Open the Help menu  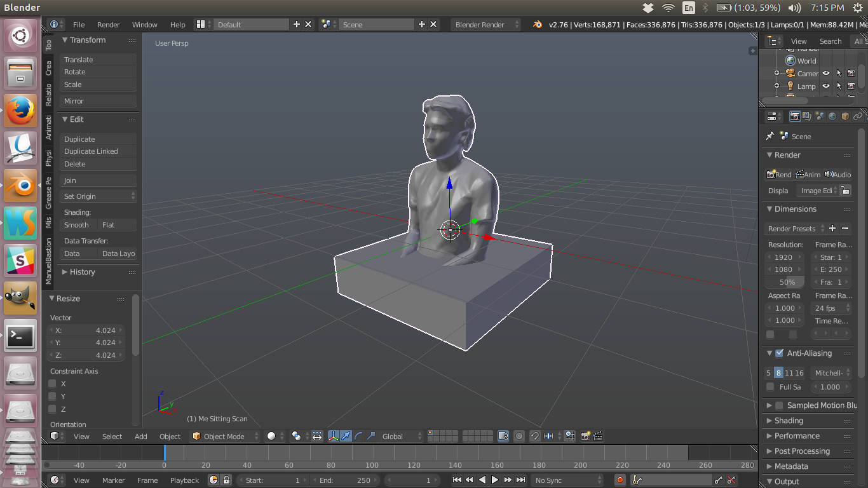(x=177, y=24)
